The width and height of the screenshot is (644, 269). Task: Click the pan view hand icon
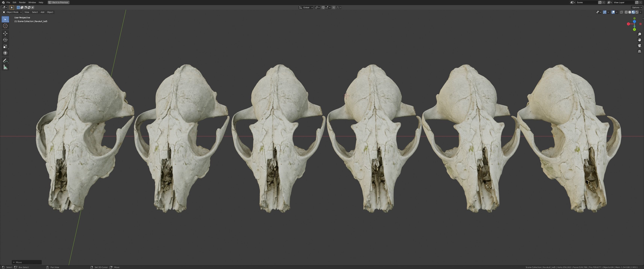point(640,40)
